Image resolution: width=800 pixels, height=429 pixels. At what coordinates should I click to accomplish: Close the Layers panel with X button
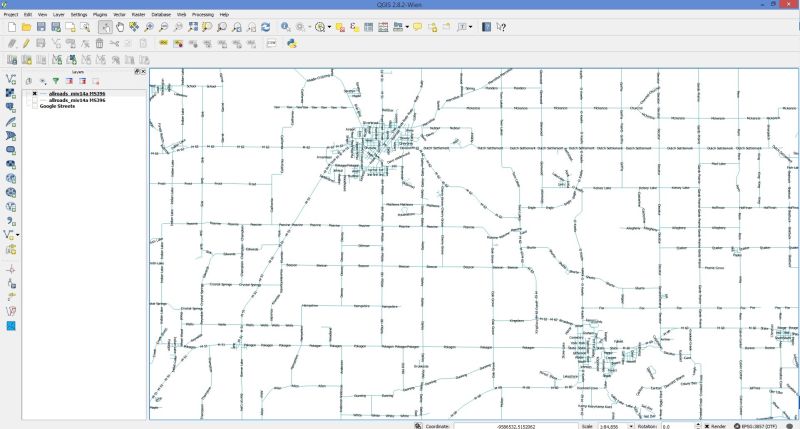click(143, 72)
